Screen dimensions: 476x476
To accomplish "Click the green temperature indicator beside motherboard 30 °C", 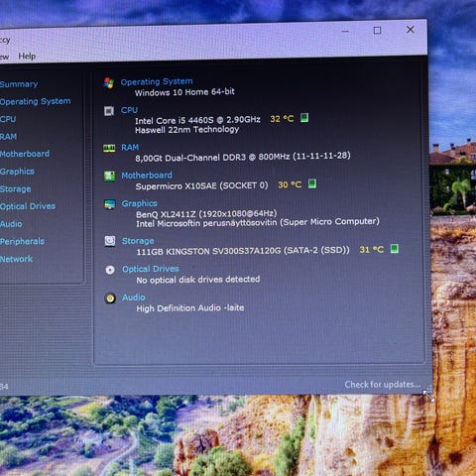I will coord(312,183).
